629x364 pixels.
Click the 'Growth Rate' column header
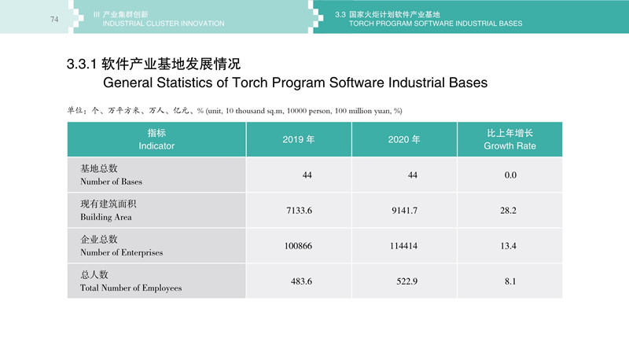click(509, 139)
